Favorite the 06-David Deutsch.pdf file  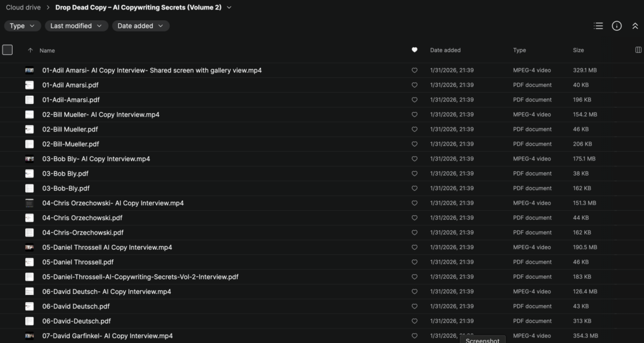click(414, 306)
